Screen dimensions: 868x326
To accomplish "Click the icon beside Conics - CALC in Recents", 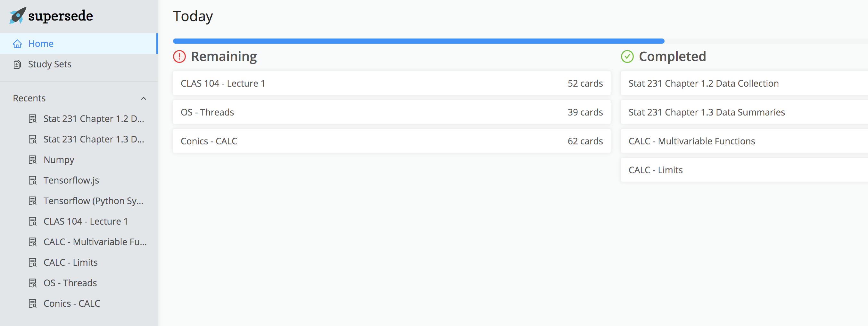I will (x=33, y=304).
